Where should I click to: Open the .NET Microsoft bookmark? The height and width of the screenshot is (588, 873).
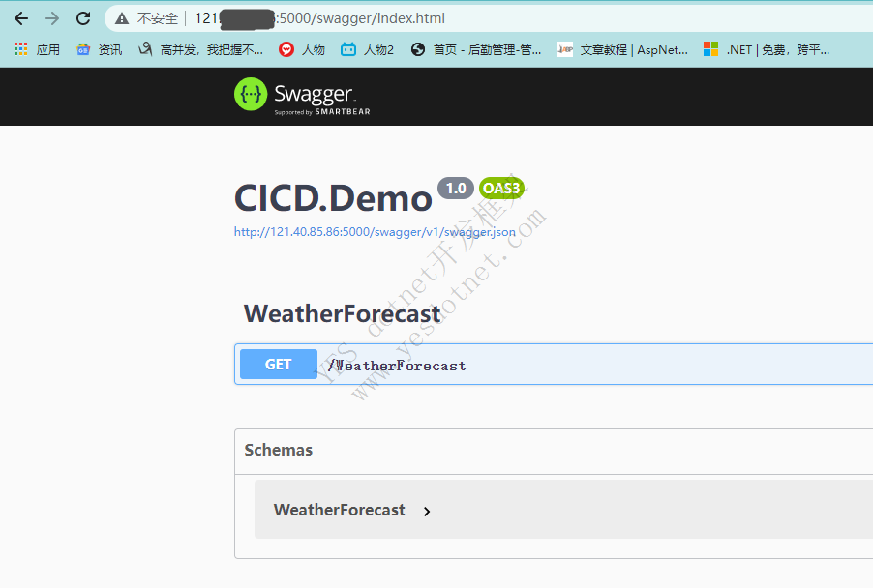767,49
